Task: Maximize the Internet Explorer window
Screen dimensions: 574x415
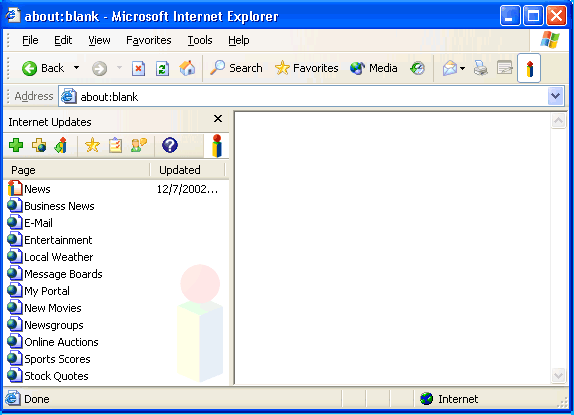Action: point(533,16)
